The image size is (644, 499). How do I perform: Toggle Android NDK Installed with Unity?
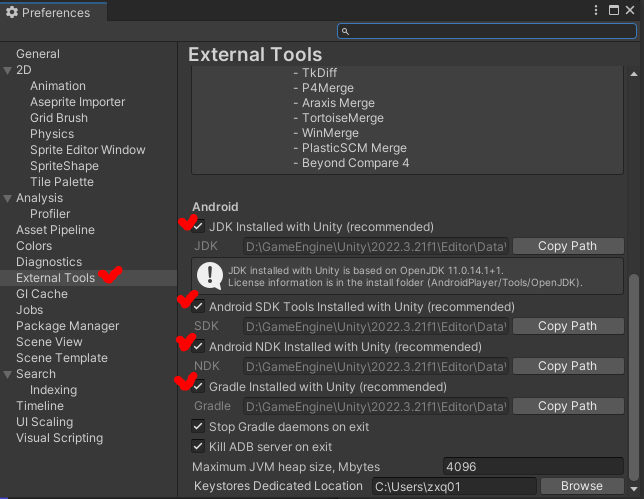pyautogui.click(x=198, y=346)
